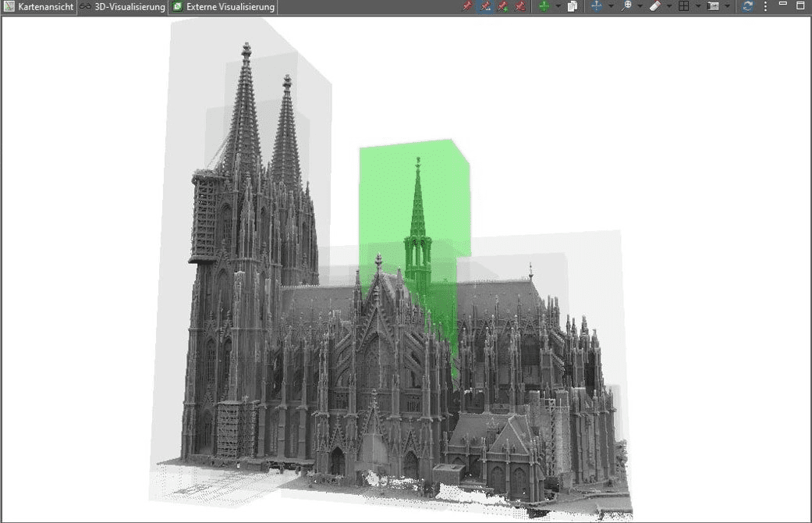This screenshot has width=812, height=523.
Task: Open the image export dropdown arrow
Action: pyautogui.click(x=727, y=6)
